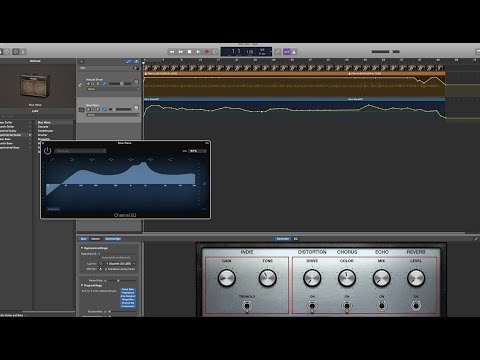
Task: Open the LCD display mode dropdown arrow
Action: [x=270, y=52]
